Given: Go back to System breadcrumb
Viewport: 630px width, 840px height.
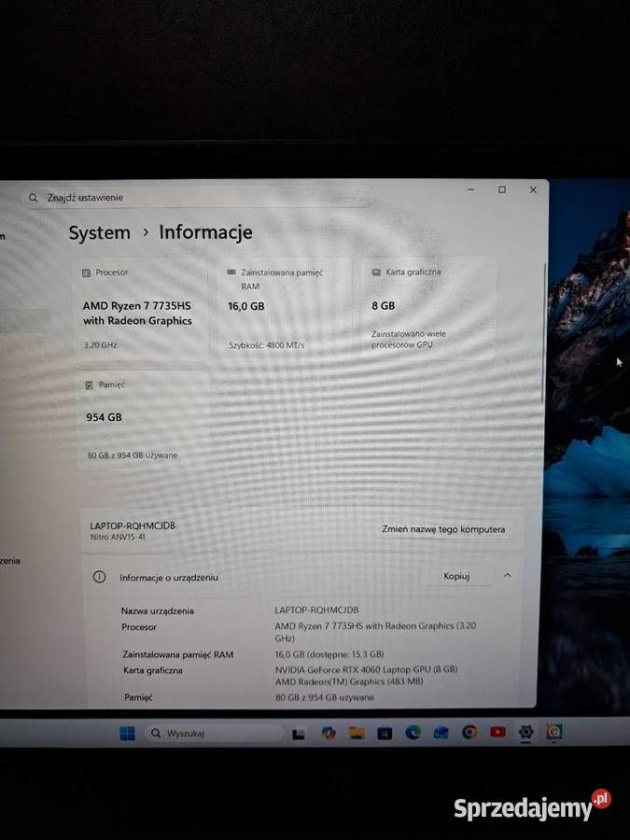Looking at the screenshot, I should point(100,233).
